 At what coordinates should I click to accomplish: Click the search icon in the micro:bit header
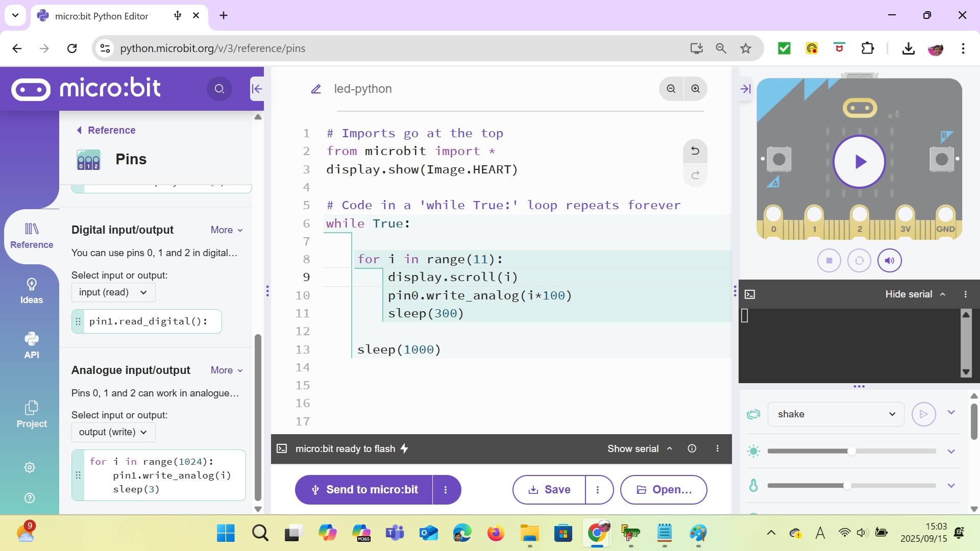point(219,89)
